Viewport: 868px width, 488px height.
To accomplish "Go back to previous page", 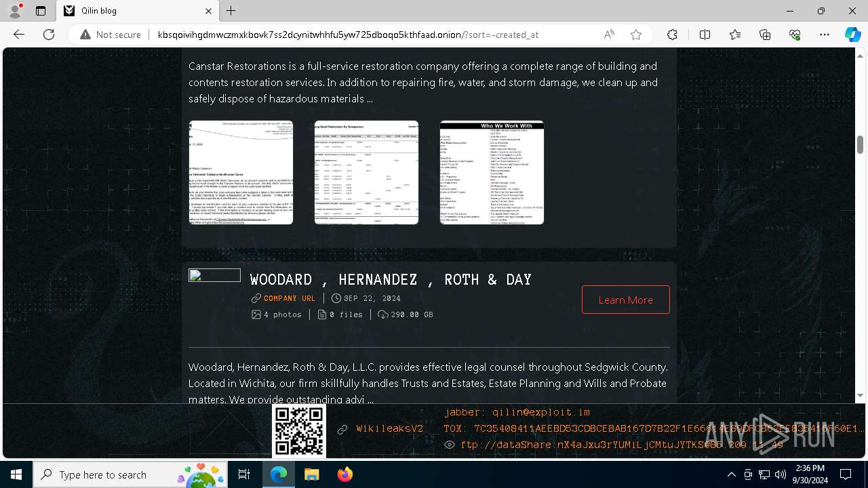I will tap(19, 35).
